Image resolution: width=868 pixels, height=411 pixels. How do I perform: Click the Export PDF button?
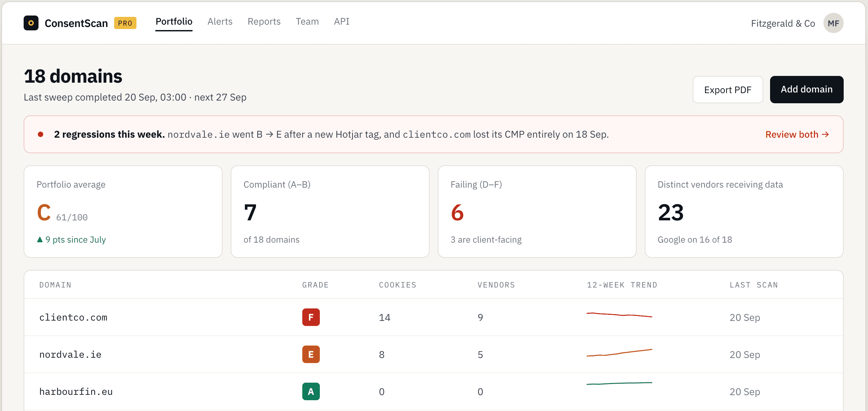[728, 89]
